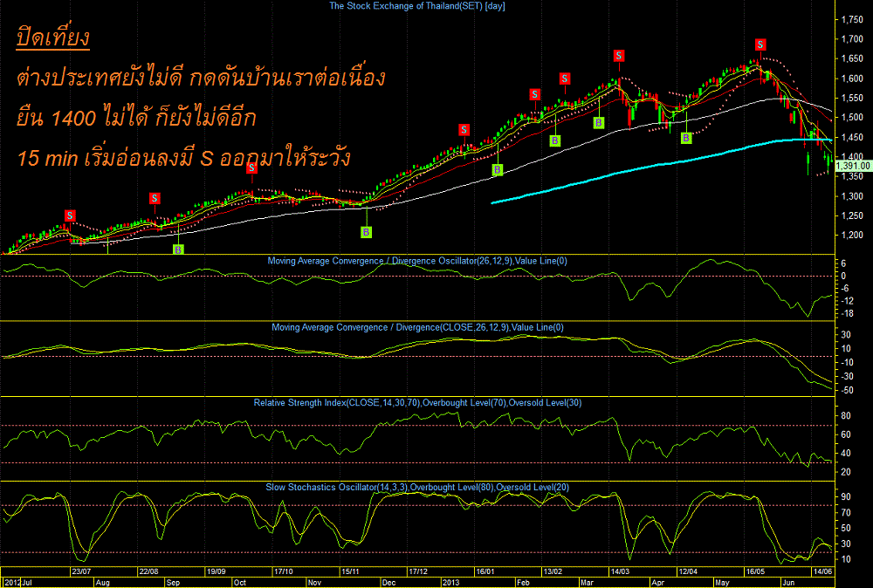Click the 90 value on the stochastics axis
This screenshot has height=588, width=873.
point(845,496)
